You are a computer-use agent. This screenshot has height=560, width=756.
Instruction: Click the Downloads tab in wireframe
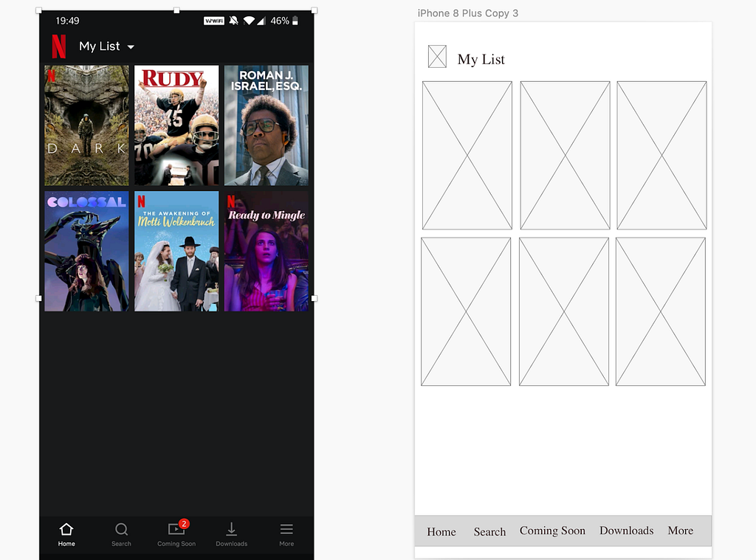[626, 530]
